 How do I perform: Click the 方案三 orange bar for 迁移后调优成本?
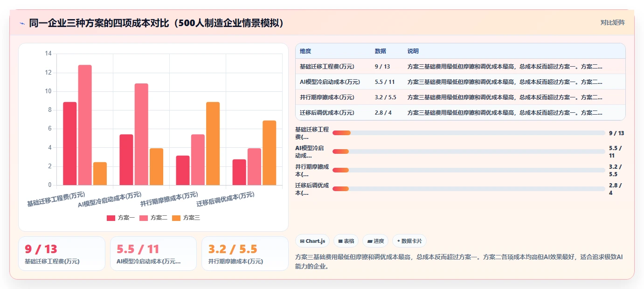pos(270,153)
